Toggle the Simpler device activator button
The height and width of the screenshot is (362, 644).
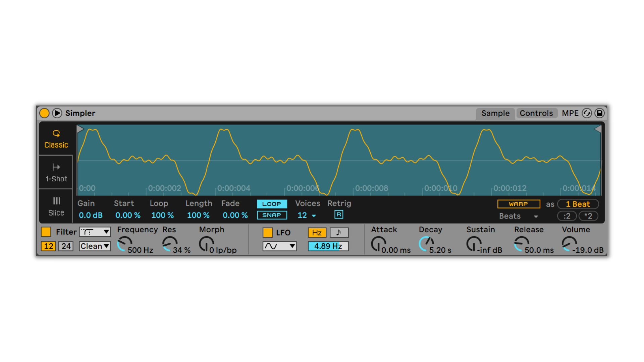click(44, 113)
